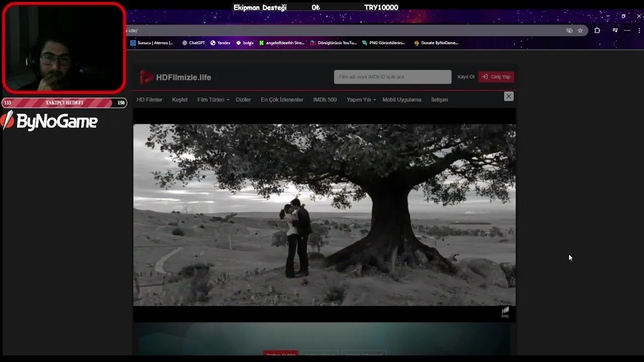The width and height of the screenshot is (644, 362).
Task: Open the PNG Görüntülerini bookmark
Action: coord(383,43)
